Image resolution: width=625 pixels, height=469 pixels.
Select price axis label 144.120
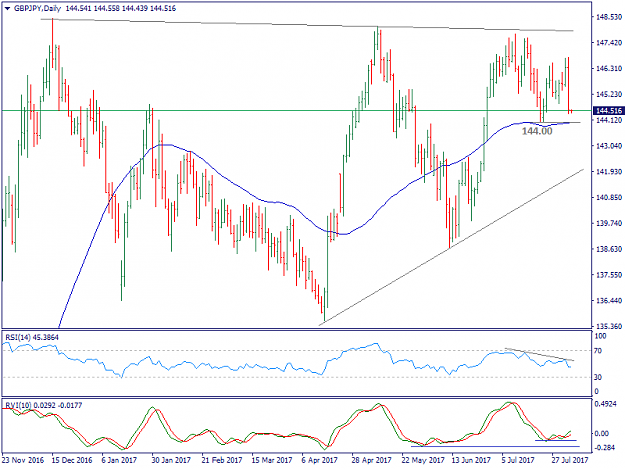609,120
